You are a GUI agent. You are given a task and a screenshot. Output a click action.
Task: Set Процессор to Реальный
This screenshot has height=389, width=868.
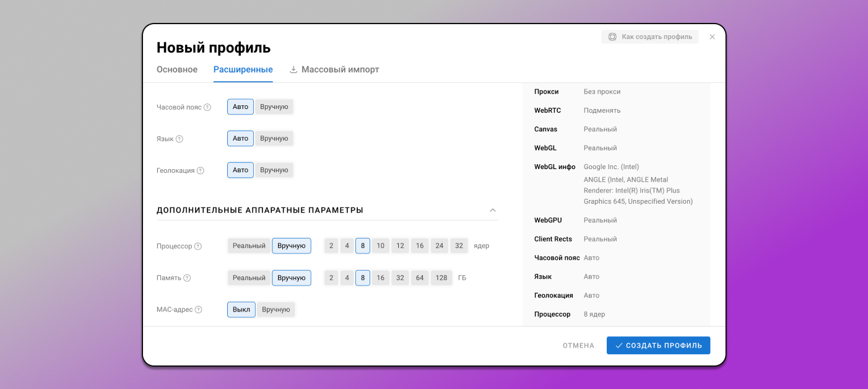(x=249, y=246)
